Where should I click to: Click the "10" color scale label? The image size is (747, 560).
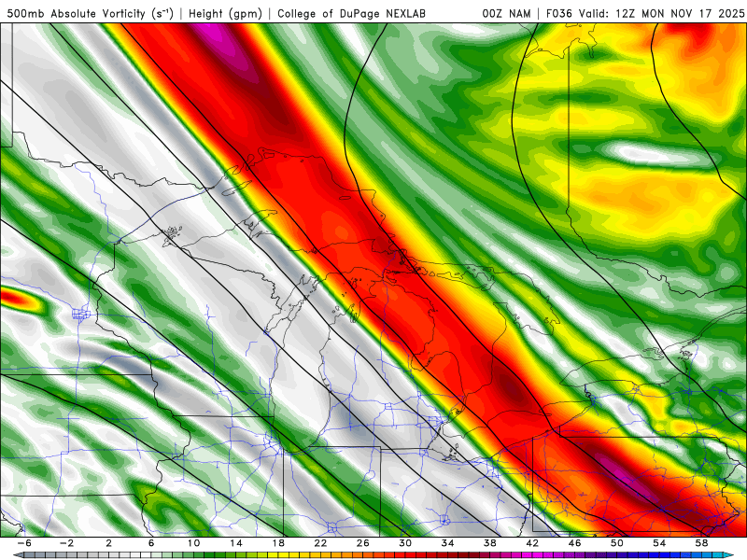click(193, 543)
